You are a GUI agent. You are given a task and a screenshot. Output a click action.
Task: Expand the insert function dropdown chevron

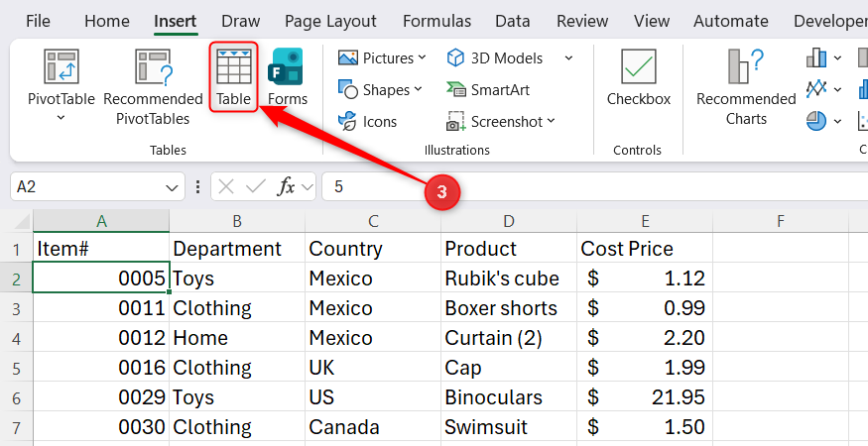(308, 188)
